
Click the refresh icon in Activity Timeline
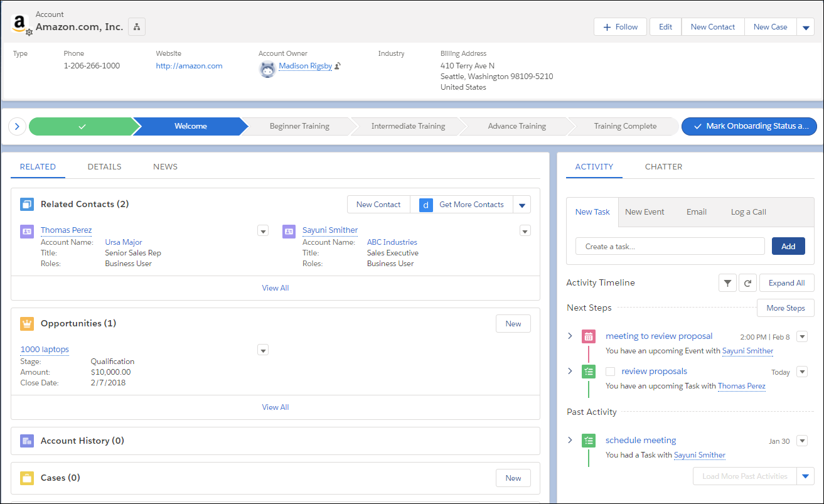(747, 282)
